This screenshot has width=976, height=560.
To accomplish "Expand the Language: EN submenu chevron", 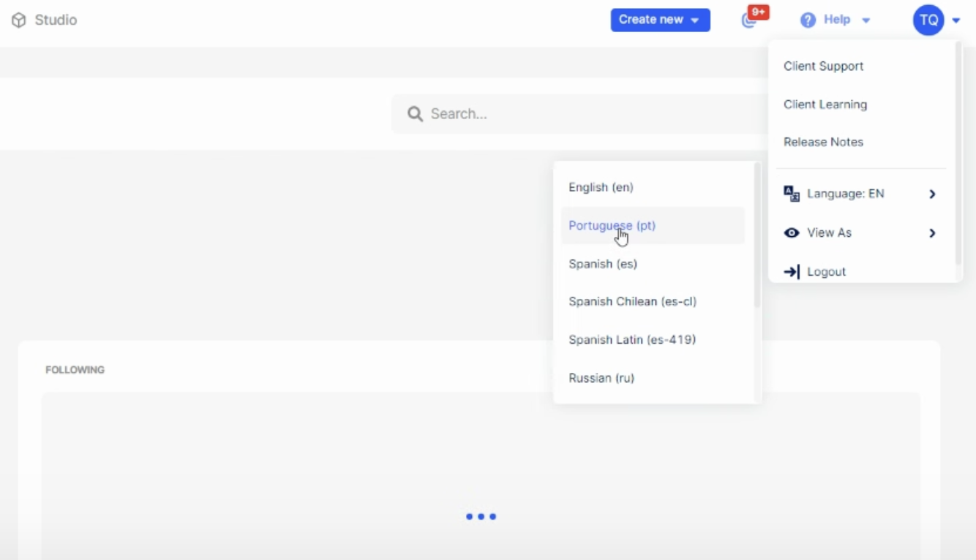I will (x=933, y=194).
